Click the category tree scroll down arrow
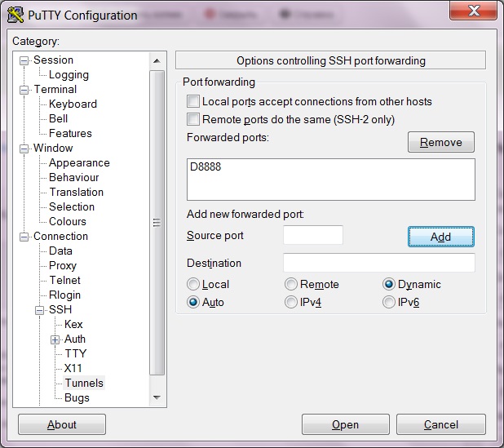The image size is (504, 448). point(157,397)
